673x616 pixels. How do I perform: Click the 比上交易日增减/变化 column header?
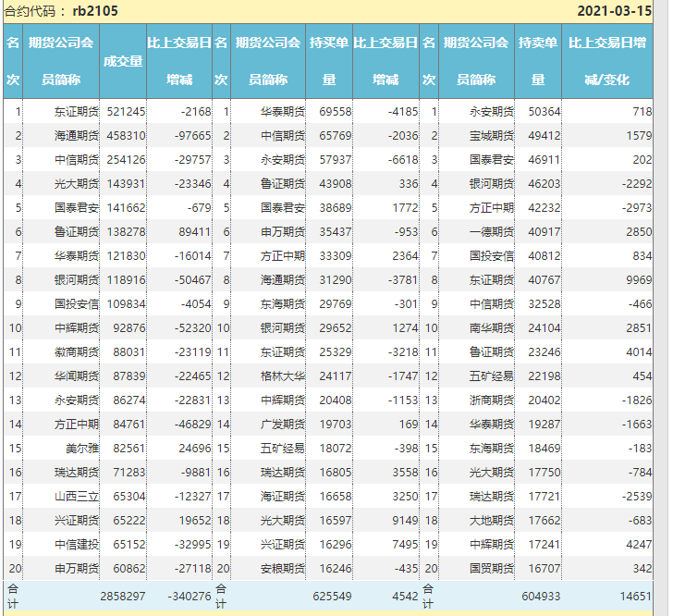[606, 61]
